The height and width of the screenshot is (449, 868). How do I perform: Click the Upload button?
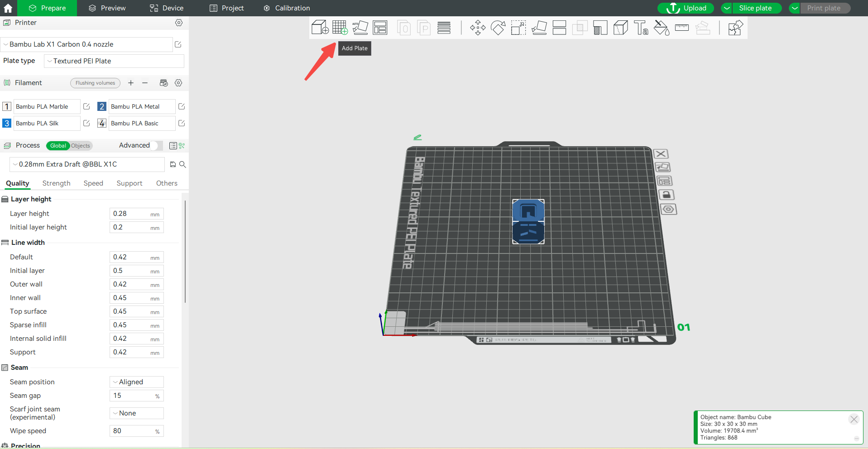click(x=686, y=8)
